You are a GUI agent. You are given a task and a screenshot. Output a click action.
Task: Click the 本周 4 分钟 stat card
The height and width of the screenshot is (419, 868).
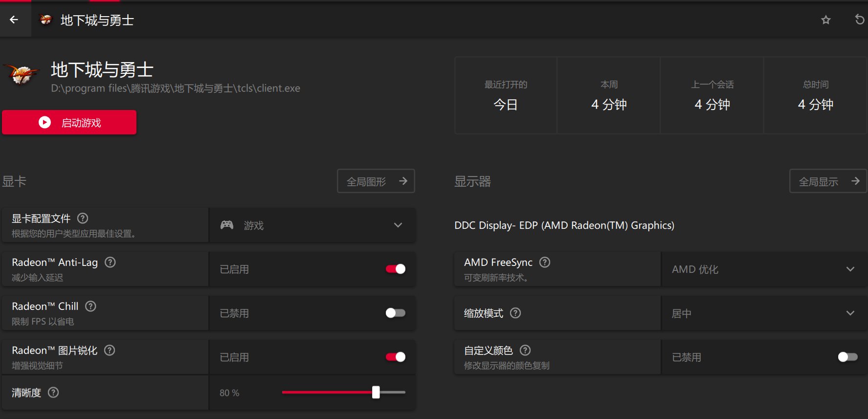tap(609, 95)
